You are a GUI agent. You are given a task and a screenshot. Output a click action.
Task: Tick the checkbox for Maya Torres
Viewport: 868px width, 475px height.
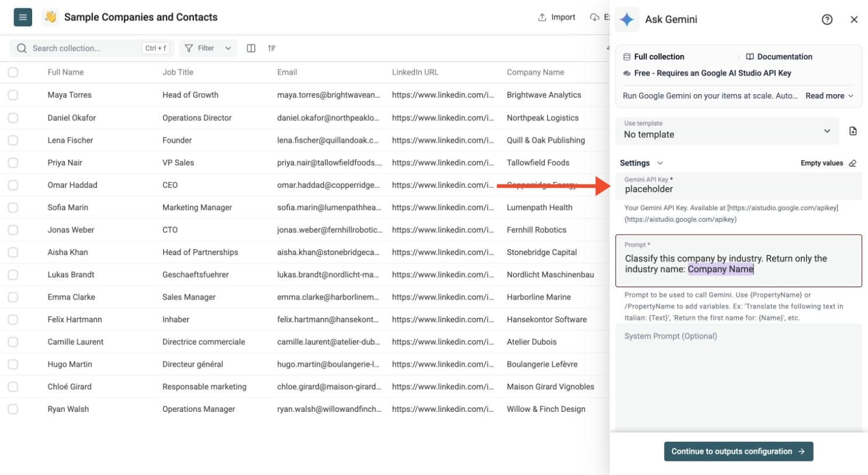pos(13,95)
